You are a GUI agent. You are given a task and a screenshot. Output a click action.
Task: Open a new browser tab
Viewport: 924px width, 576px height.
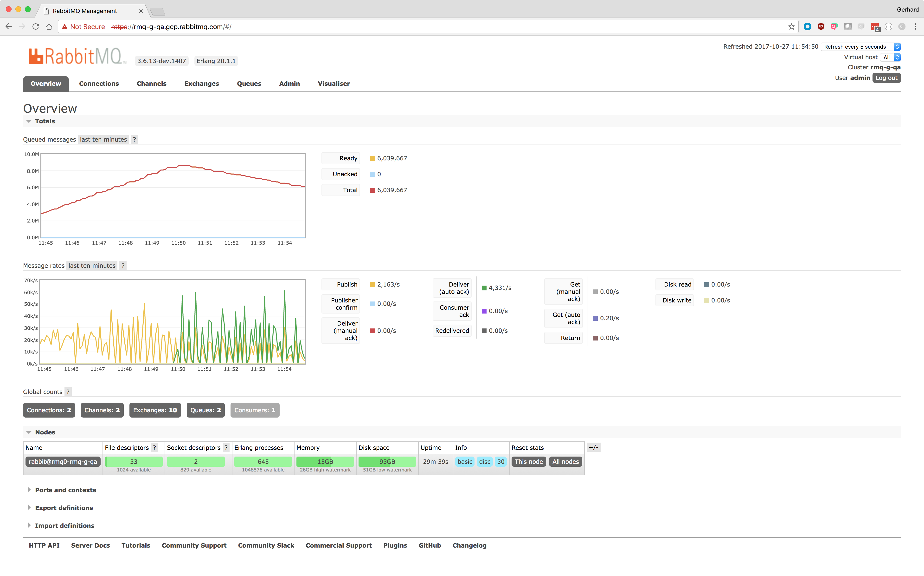point(158,11)
